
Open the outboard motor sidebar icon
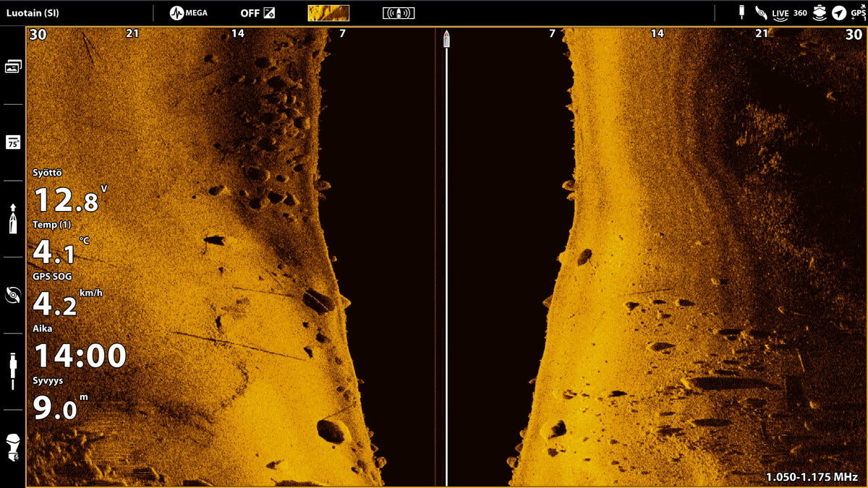click(13, 448)
